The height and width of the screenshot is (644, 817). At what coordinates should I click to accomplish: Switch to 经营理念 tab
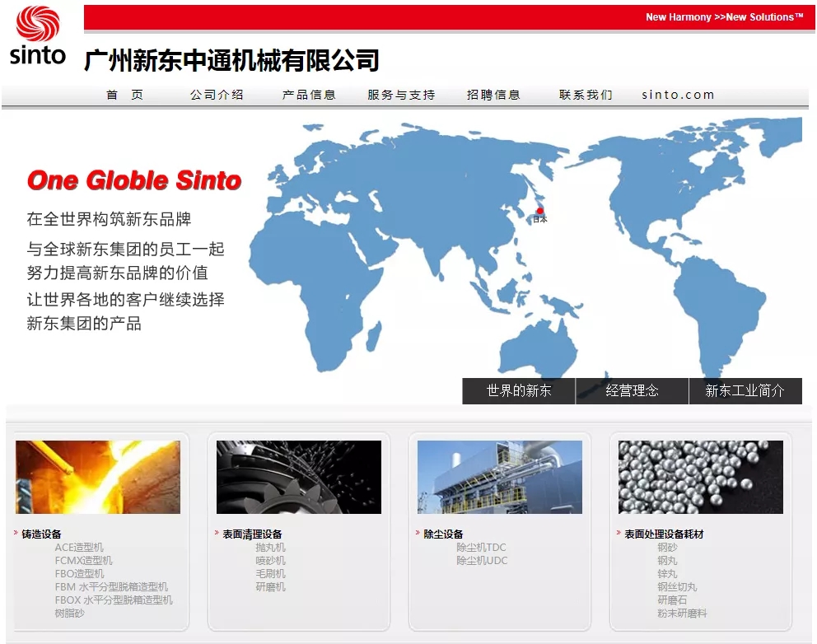click(632, 391)
